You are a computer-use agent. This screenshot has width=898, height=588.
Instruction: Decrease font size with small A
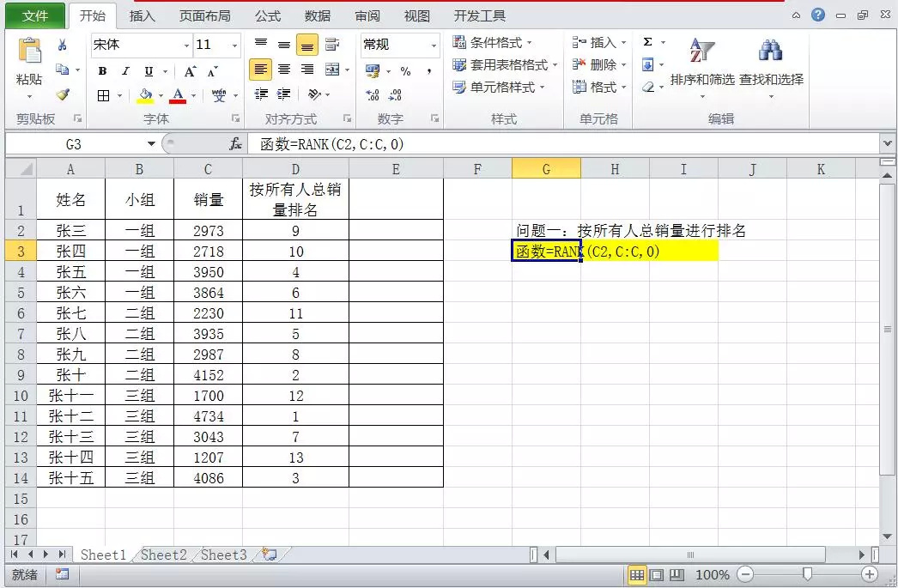212,71
